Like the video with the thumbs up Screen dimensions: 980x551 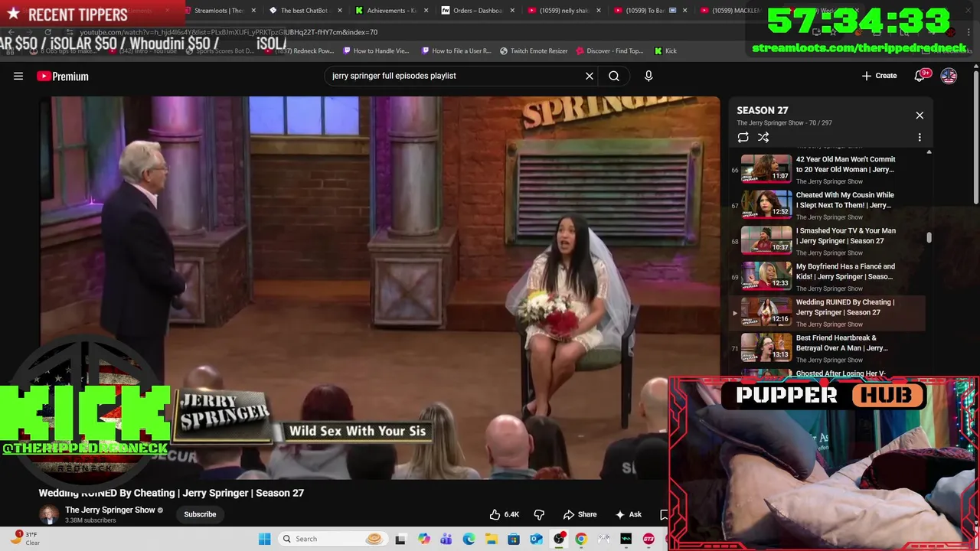tap(505, 514)
